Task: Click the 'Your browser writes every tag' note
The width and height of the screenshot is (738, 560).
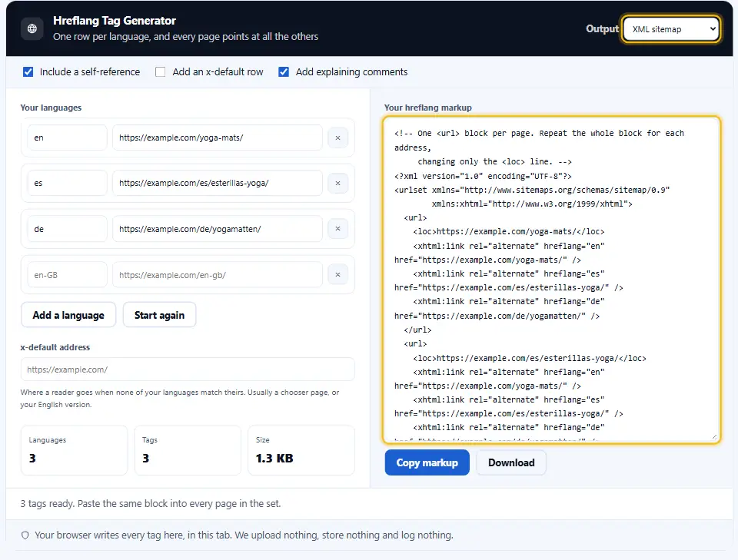Action: pos(244,535)
